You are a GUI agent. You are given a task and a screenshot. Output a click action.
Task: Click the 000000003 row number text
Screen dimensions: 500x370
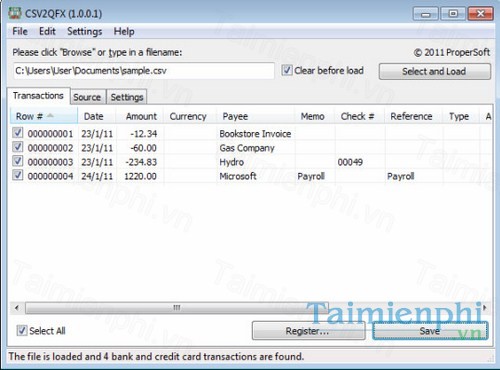[50, 162]
